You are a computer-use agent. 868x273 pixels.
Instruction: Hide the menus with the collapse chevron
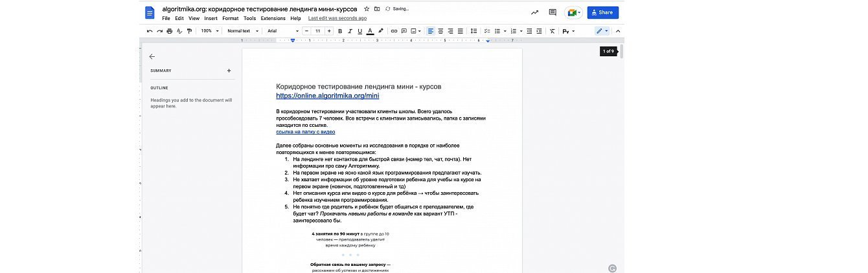coord(617,31)
